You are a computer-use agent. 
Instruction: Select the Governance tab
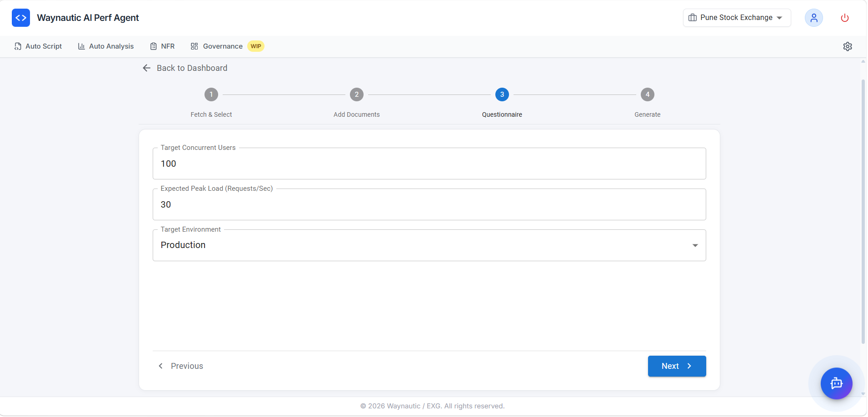click(x=222, y=46)
